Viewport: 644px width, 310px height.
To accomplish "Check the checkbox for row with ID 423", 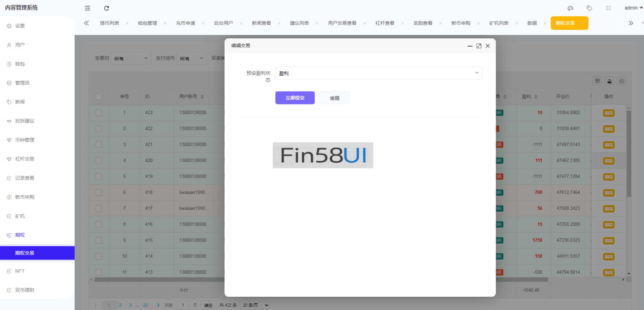I will pyautogui.click(x=99, y=112).
